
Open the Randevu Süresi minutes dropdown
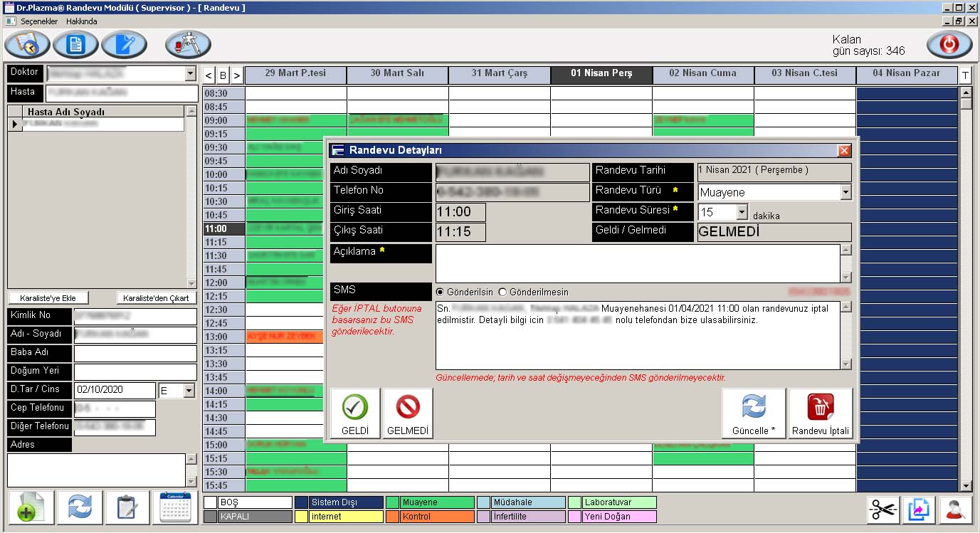(742, 212)
